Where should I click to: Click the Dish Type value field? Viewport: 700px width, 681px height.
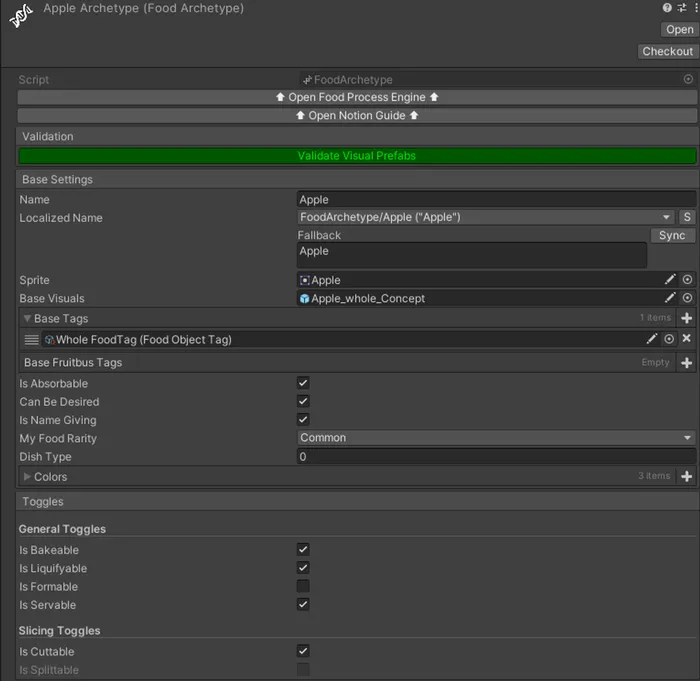click(496, 456)
